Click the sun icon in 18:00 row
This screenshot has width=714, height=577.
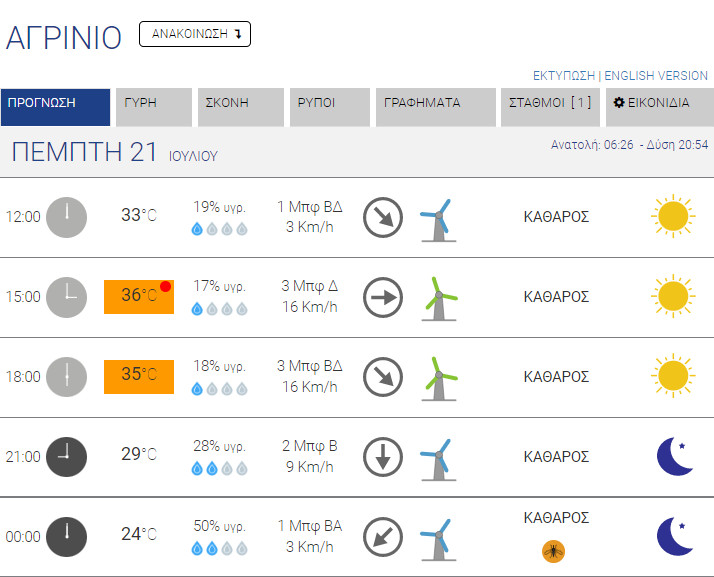click(x=672, y=376)
